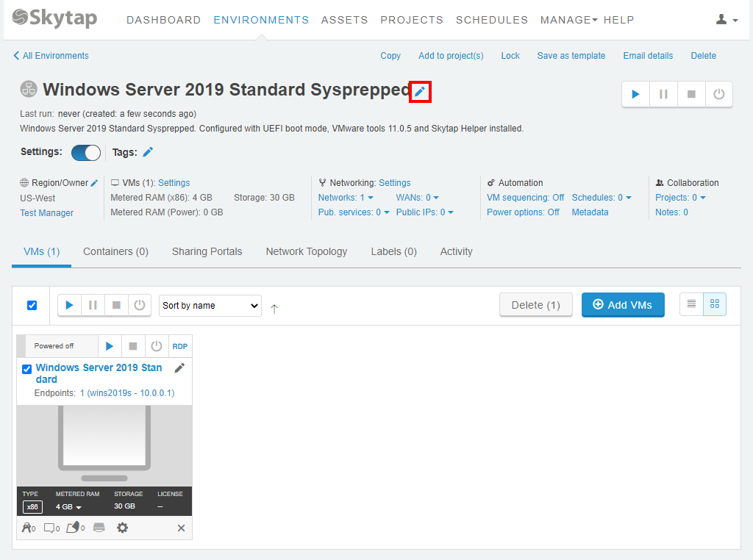Open the Assets page
Screen dimensions: 753x560
click(x=344, y=20)
